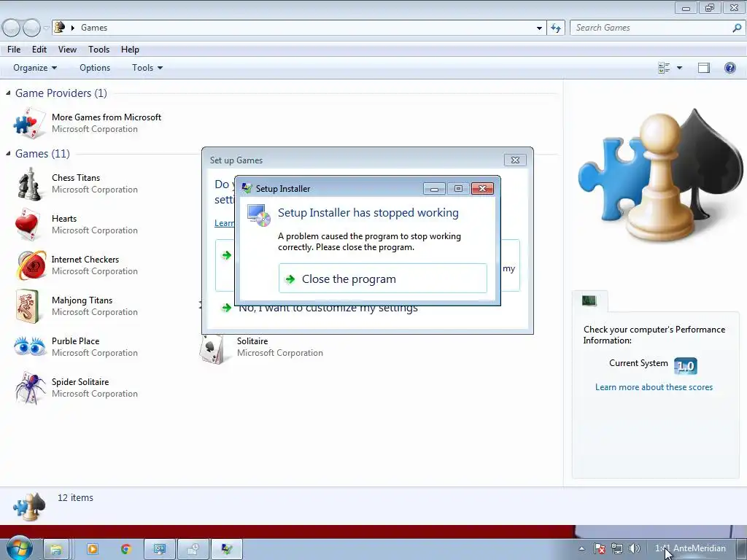747x560 pixels.
Task: Click the network tray icon
Action: coord(617,548)
